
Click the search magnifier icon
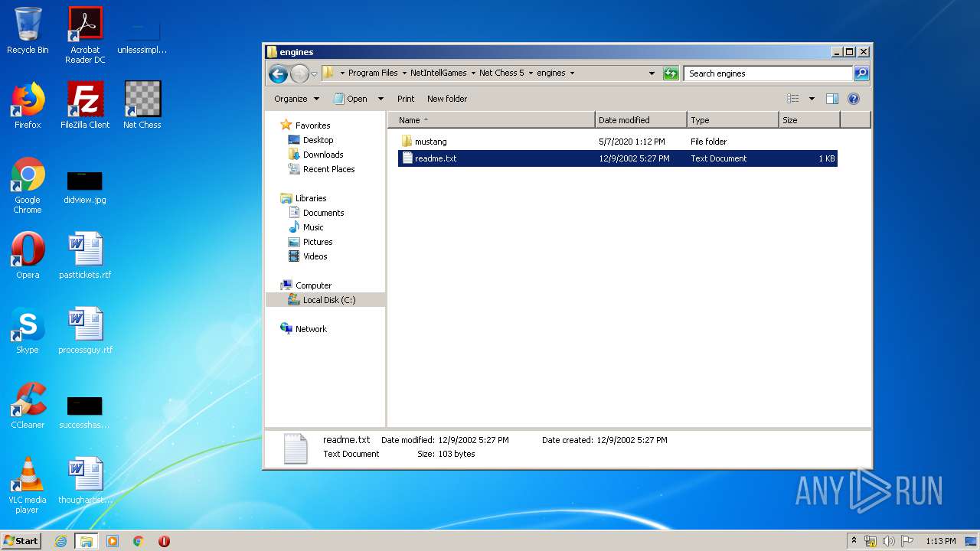pos(861,73)
